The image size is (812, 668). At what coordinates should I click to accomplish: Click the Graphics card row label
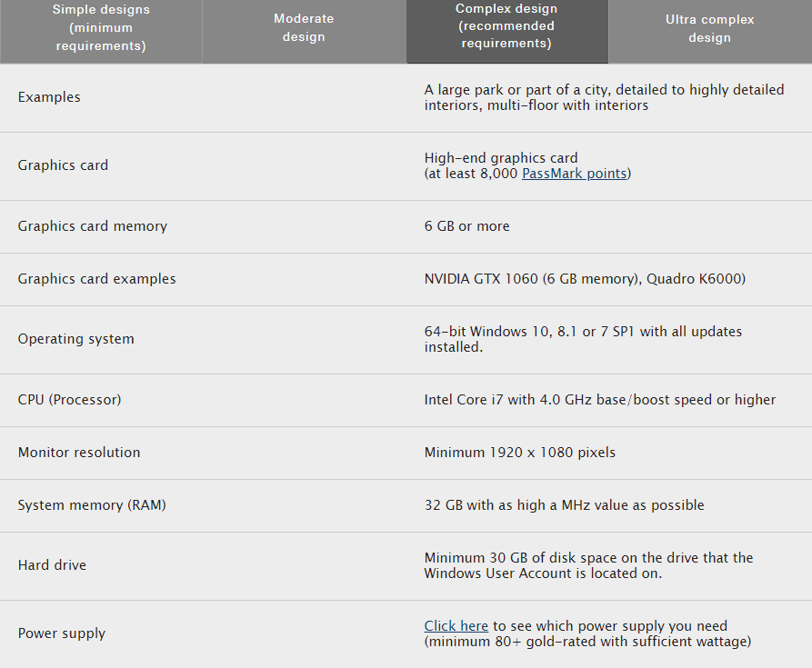pos(63,165)
